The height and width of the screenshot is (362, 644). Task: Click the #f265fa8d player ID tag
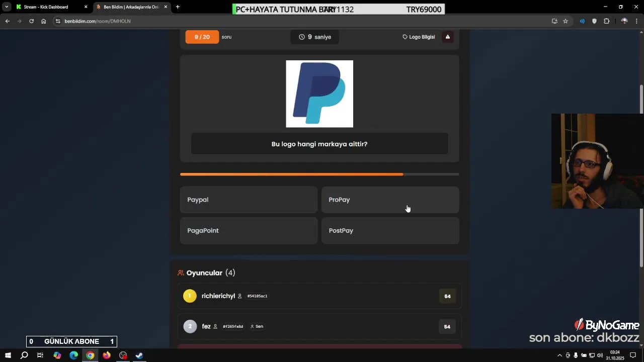click(233, 326)
